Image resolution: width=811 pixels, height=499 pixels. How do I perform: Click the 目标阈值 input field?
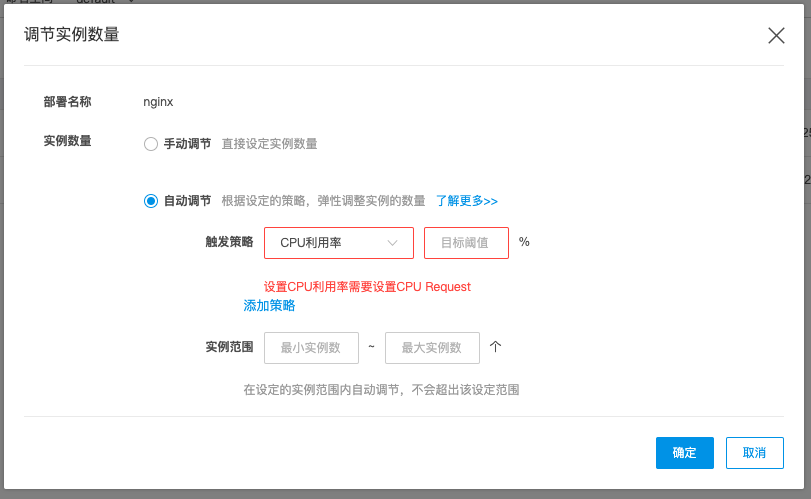(466, 243)
